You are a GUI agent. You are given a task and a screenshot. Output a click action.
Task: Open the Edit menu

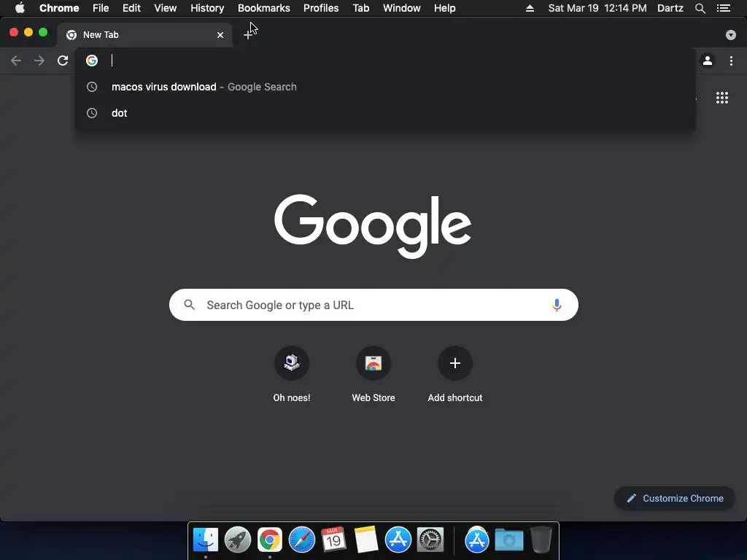(131, 8)
